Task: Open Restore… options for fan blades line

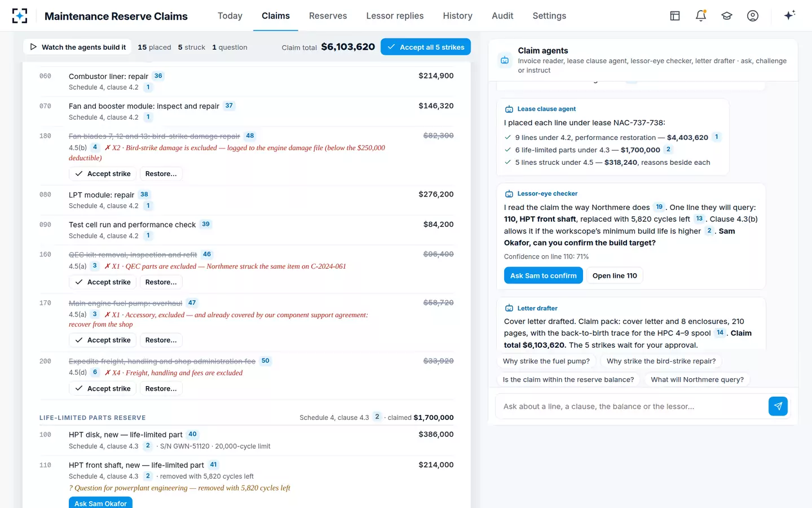Action: [161, 174]
